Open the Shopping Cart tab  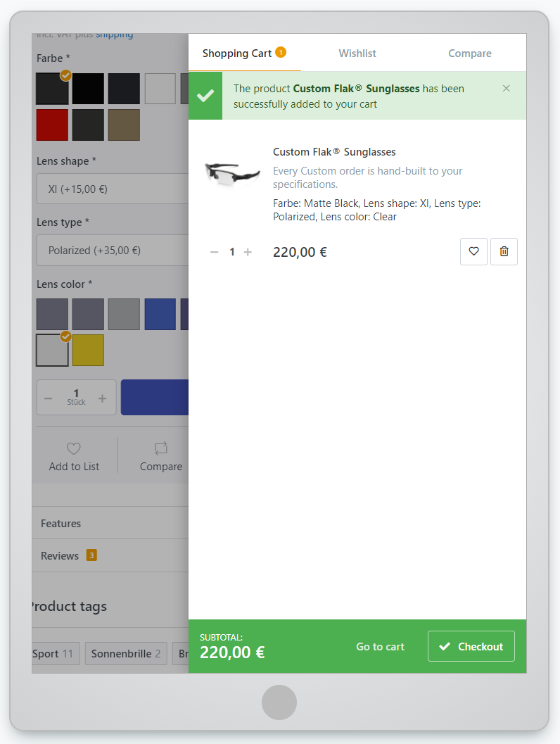[244, 53]
